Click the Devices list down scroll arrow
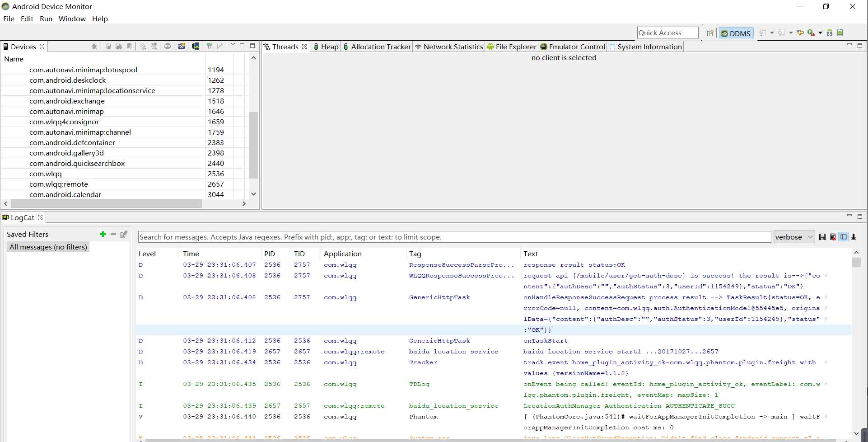Viewport: 868px width, 442px height. click(x=253, y=194)
